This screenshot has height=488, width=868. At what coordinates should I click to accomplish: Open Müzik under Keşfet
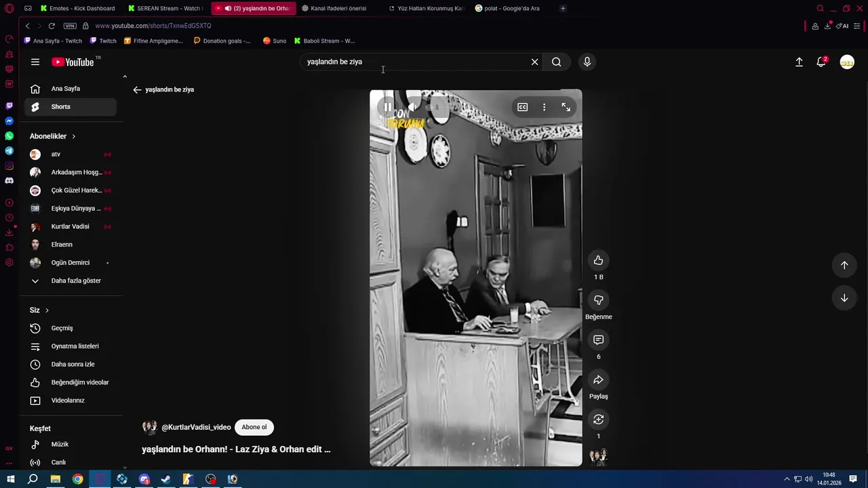71,445
